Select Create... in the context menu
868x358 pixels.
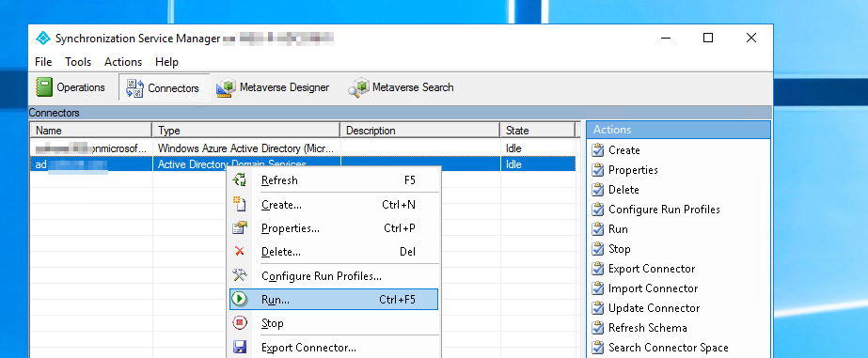click(x=333, y=205)
